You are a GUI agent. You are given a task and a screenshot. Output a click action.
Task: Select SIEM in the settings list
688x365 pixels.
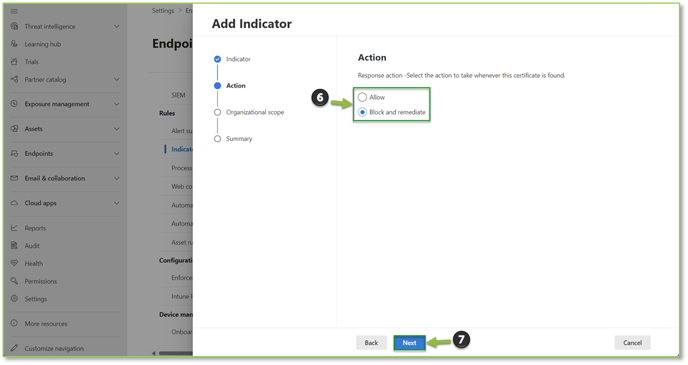click(178, 95)
